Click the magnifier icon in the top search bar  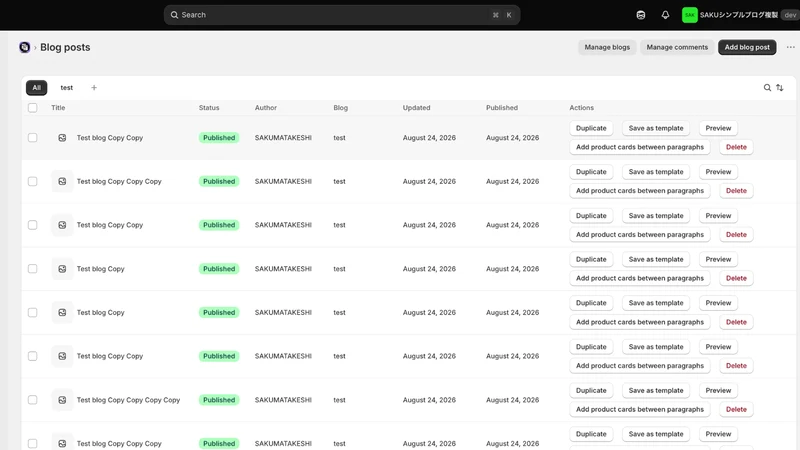pyautogui.click(x=174, y=15)
